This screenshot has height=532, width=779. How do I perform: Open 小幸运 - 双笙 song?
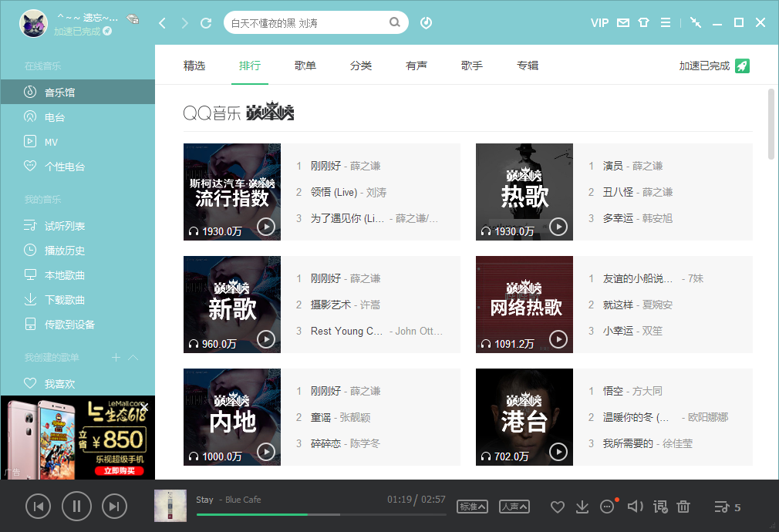[632, 331]
